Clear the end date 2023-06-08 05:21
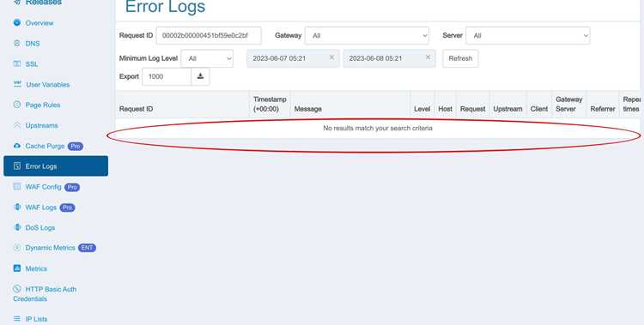The height and width of the screenshot is (325, 644). [428, 57]
